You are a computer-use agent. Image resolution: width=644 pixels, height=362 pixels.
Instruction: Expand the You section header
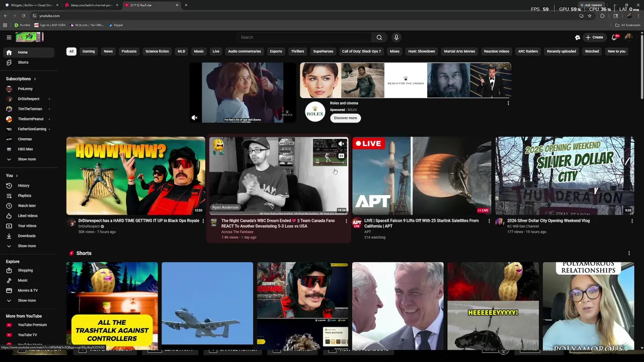[x=12, y=175]
